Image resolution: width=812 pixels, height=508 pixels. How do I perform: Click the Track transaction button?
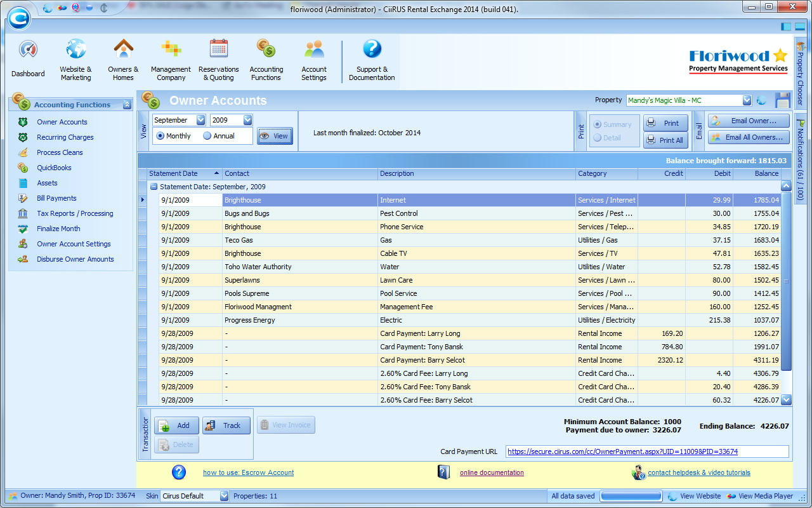(x=226, y=425)
